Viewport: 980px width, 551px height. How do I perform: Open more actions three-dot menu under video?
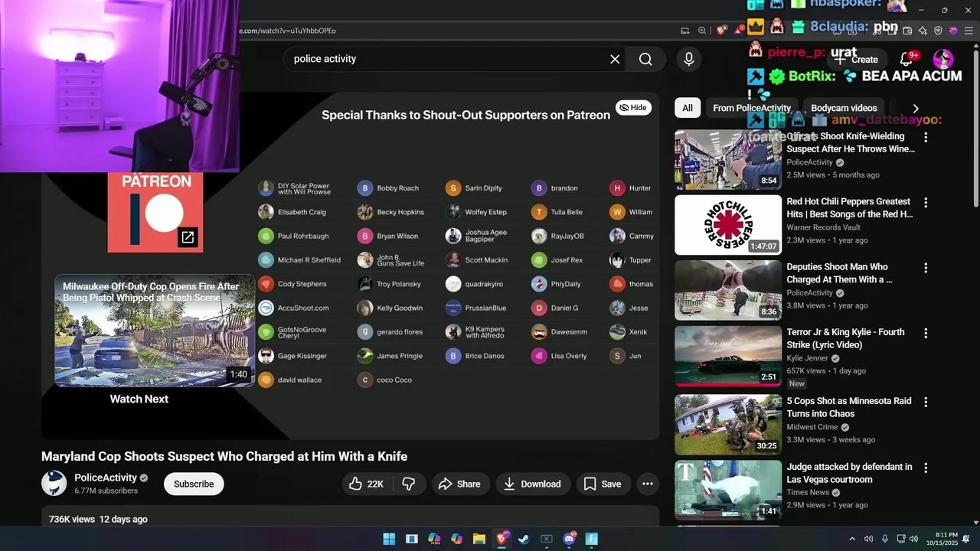647,484
